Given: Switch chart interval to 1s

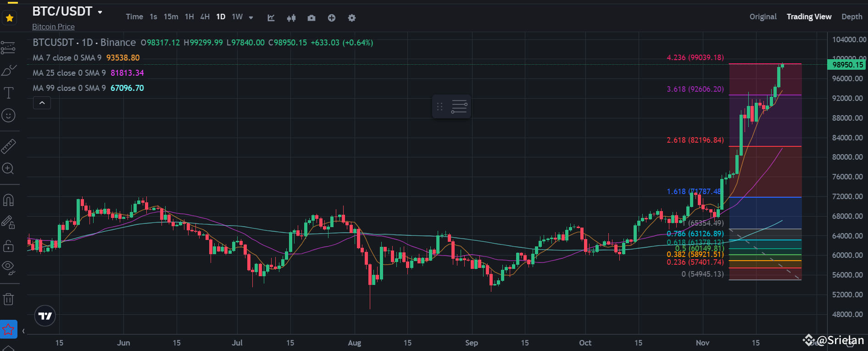Looking at the screenshot, I should click(153, 17).
